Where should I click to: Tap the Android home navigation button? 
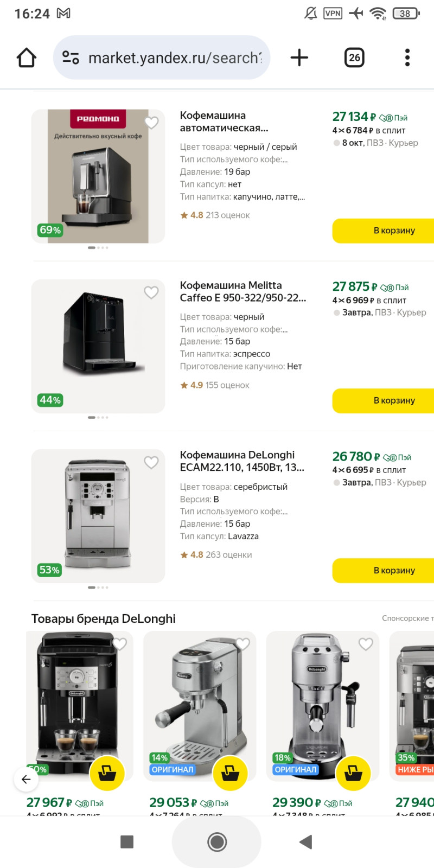pyautogui.click(x=217, y=842)
